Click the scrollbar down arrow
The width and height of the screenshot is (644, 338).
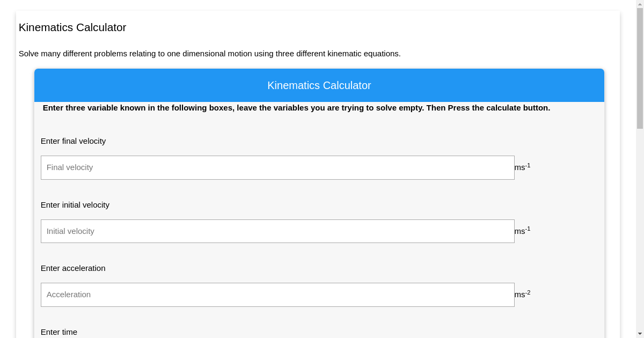pos(640,334)
